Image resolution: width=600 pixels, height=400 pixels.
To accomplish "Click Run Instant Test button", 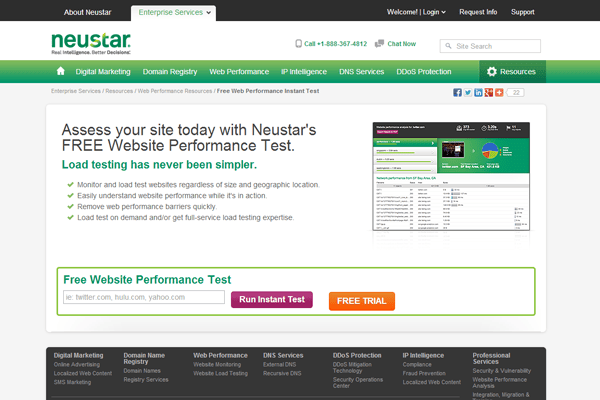I will [272, 300].
